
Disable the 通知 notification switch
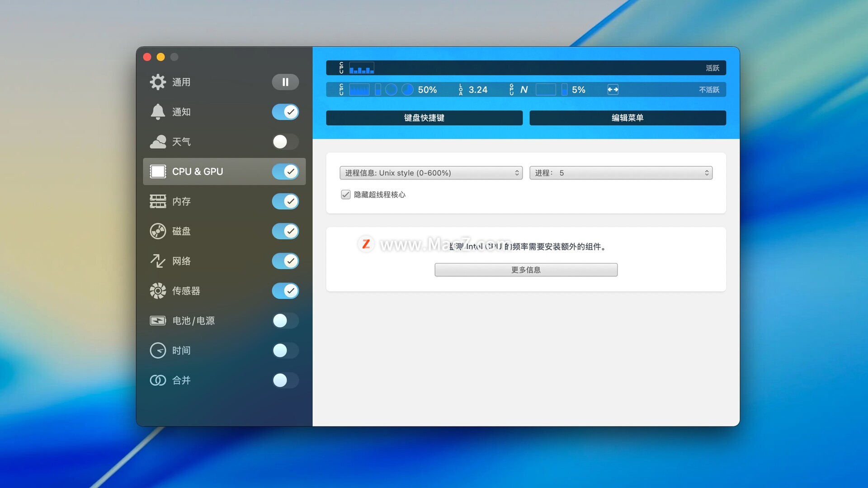pyautogui.click(x=285, y=112)
